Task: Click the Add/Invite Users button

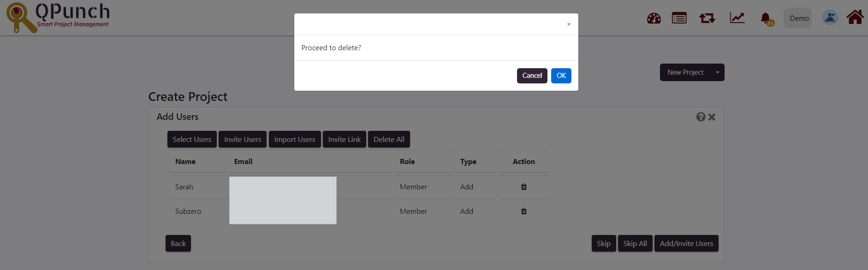Action: [686, 243]
